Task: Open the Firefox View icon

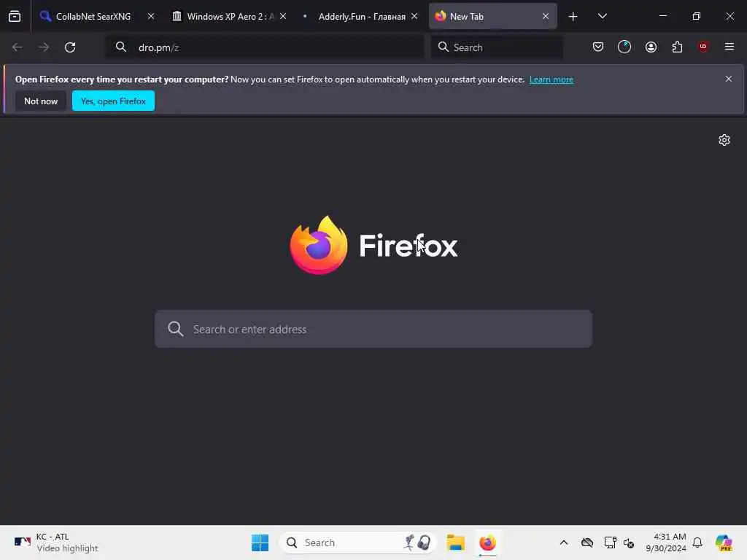Action: 15,16
